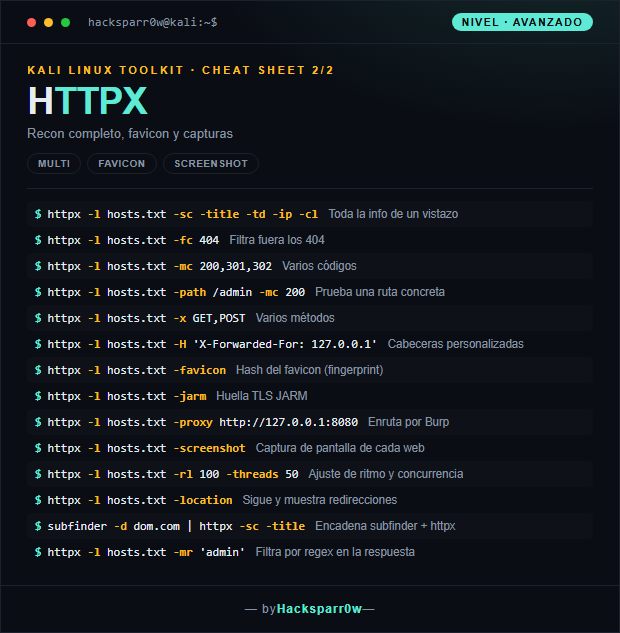The height and width of the screenshot is (633, 620).
Task: Click the -rl 100 -threads 50 command
Action: point(173,474)
